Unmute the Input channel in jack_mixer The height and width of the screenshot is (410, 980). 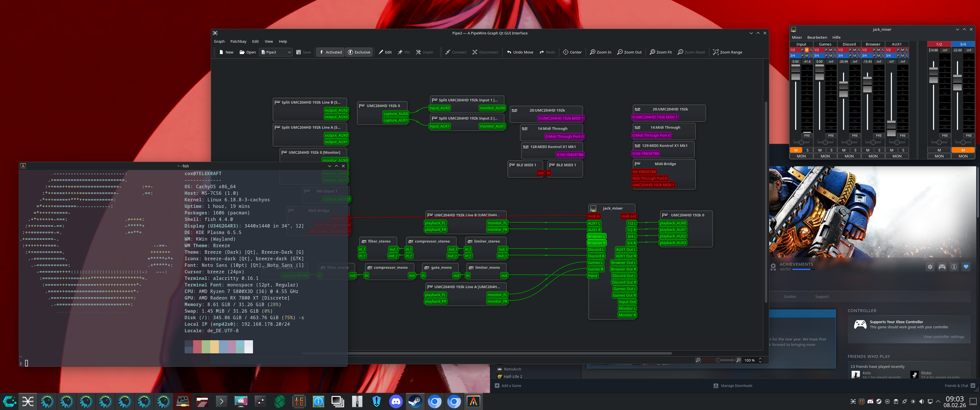pos(795,150)
